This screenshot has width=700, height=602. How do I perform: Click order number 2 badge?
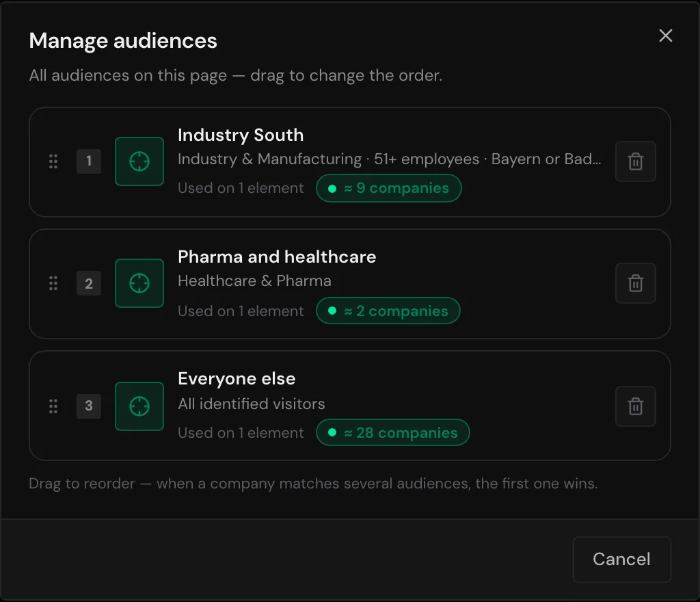coord(89,283)
